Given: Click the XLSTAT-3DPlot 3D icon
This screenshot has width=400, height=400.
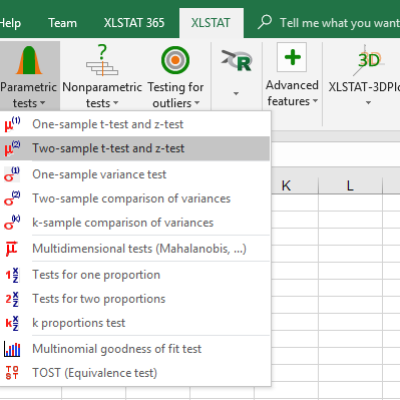Looking at the screenshot, I should coord(368,60).
